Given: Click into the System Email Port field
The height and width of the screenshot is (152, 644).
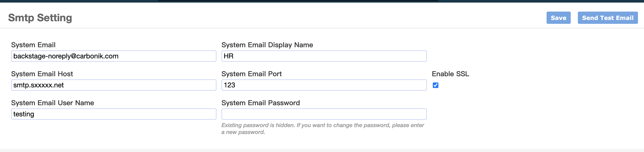Looking at the screenshot, I should 324,85.
